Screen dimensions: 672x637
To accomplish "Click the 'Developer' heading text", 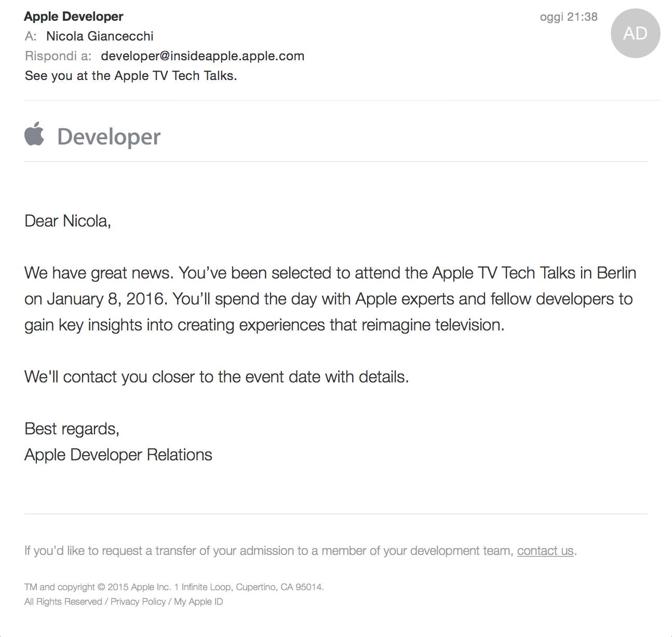I will tap(109, 137).
